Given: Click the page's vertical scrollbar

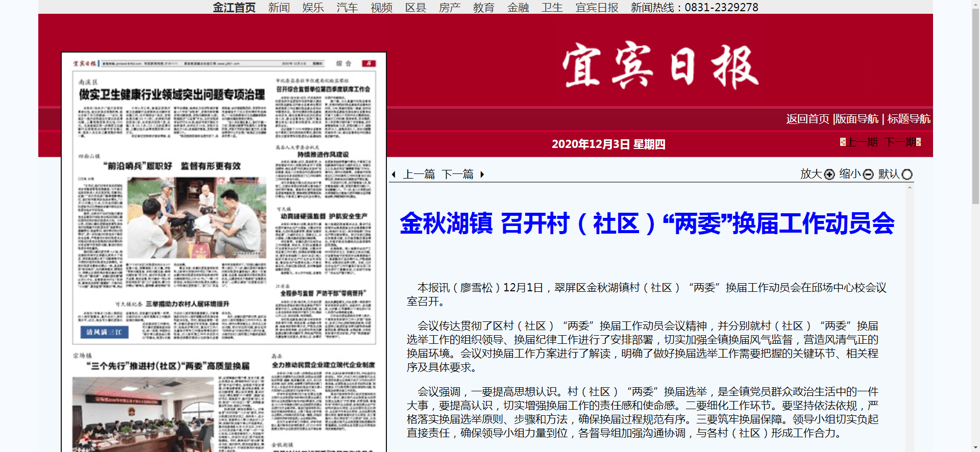Looking at the screenshot, I should click(975, 102).
